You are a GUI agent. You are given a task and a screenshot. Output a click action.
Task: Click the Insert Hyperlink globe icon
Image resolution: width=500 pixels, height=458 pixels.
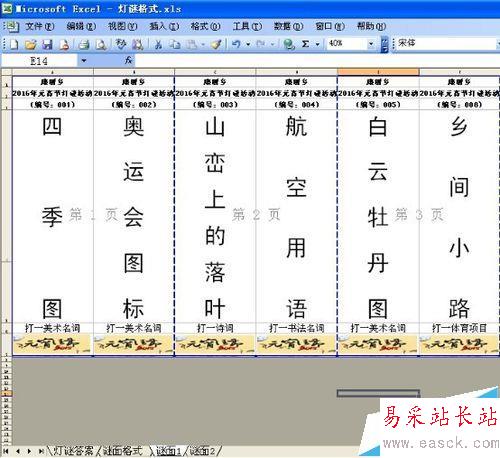(288, 44)
